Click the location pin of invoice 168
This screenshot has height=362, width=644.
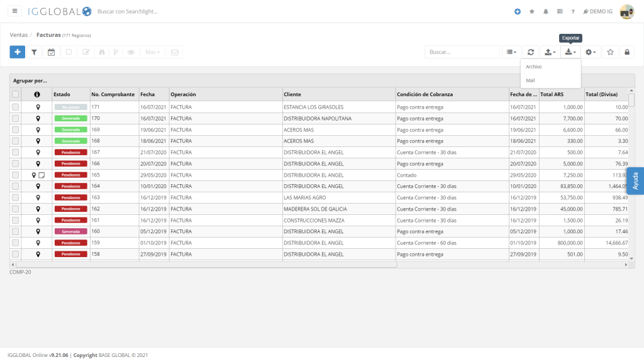click(x=38, y=141)
